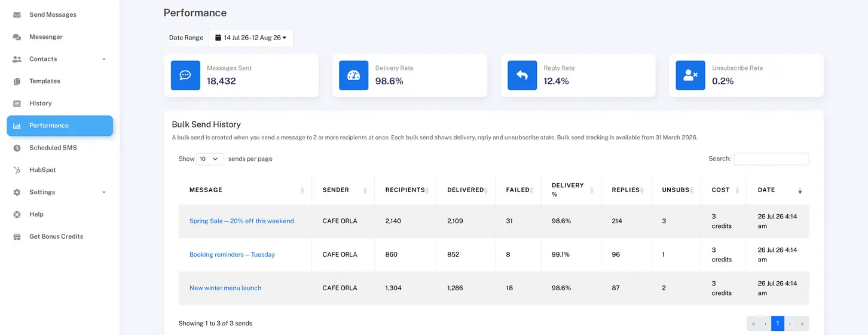Click delivered cell 1,286
Screen dimensions: 868x335
(455, 288)
